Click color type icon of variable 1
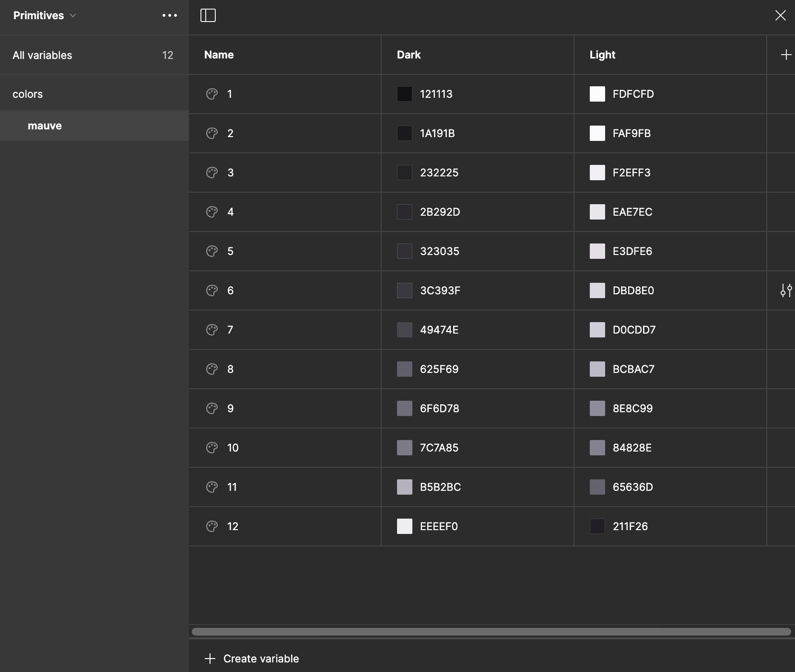 [212, 94]
